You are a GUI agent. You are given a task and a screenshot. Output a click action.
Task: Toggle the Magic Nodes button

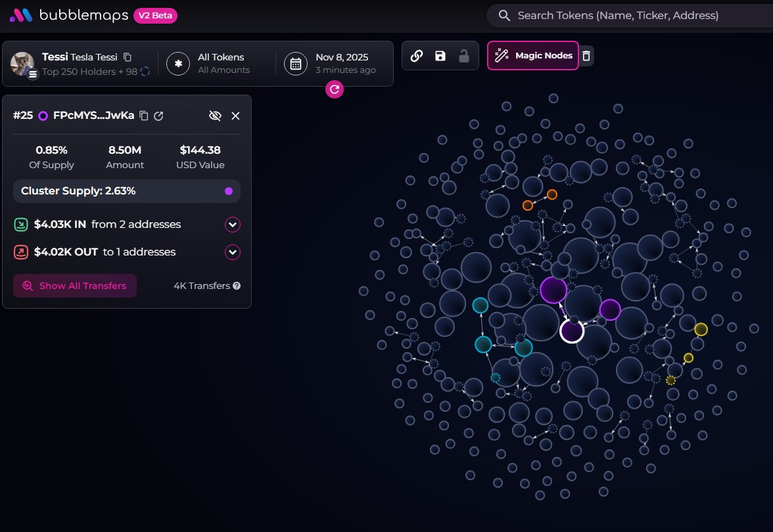532,56
